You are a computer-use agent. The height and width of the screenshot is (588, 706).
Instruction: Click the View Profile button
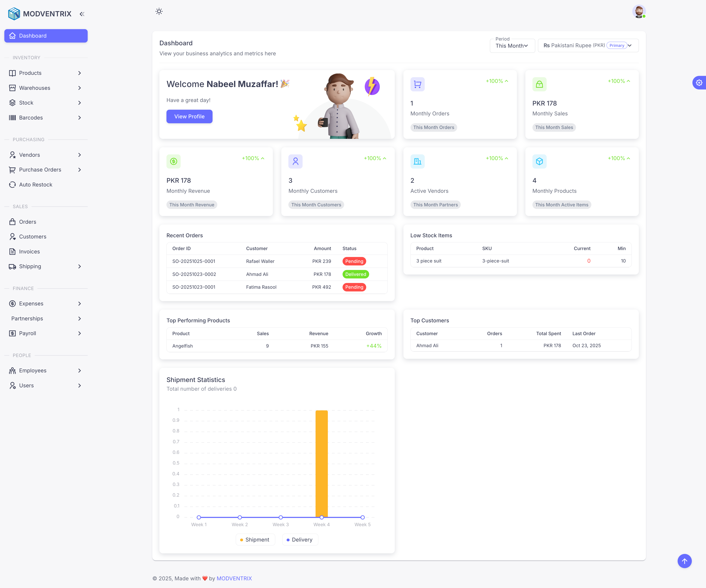pos(189,116)
